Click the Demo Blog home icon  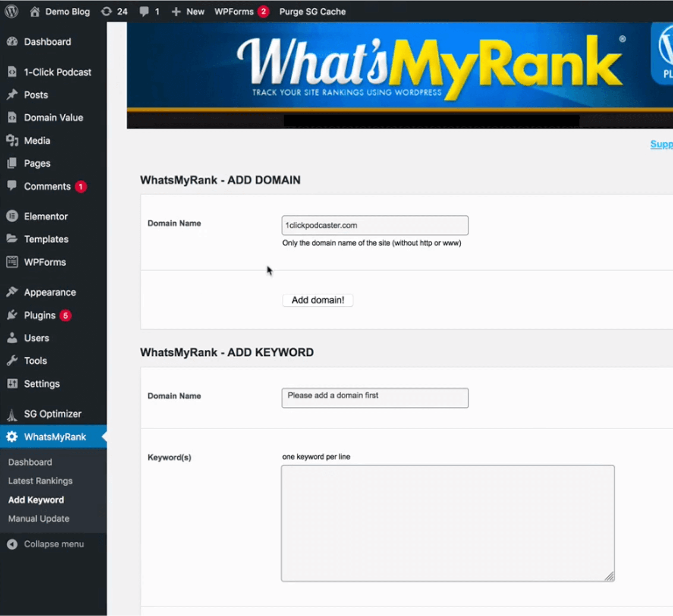pyautogui.click(x=35, y=12)
